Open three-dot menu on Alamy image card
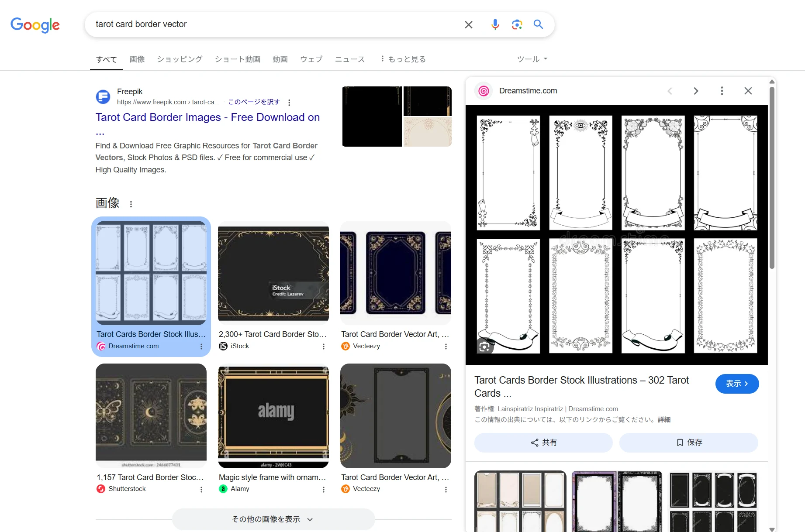The height and width of the screenshot is (532, 805). click(324, 490)
